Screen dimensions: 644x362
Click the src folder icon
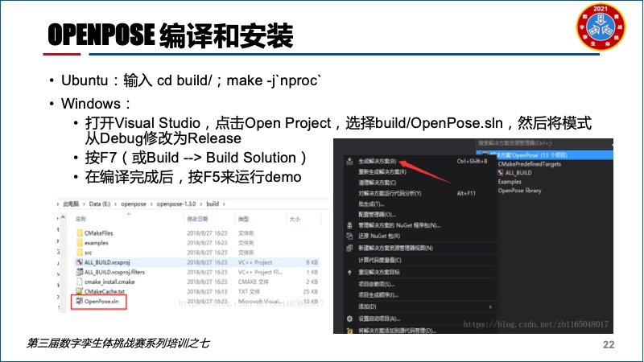click(x=80, y=253)
